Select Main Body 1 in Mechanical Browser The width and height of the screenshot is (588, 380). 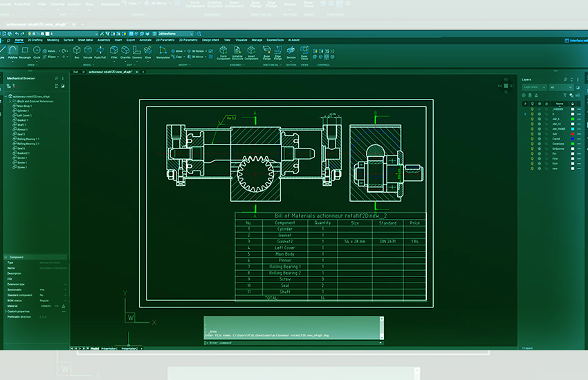[23, 106]
